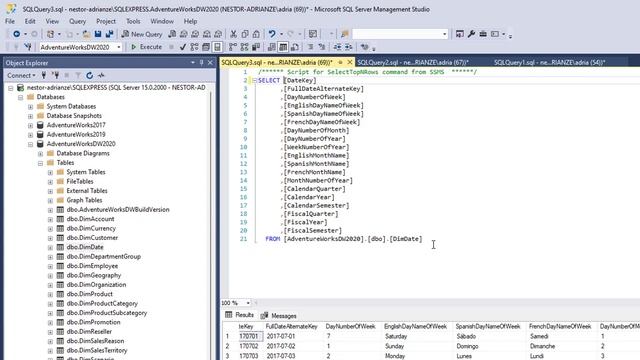Open the Edit menu

[x=30, y=21]
